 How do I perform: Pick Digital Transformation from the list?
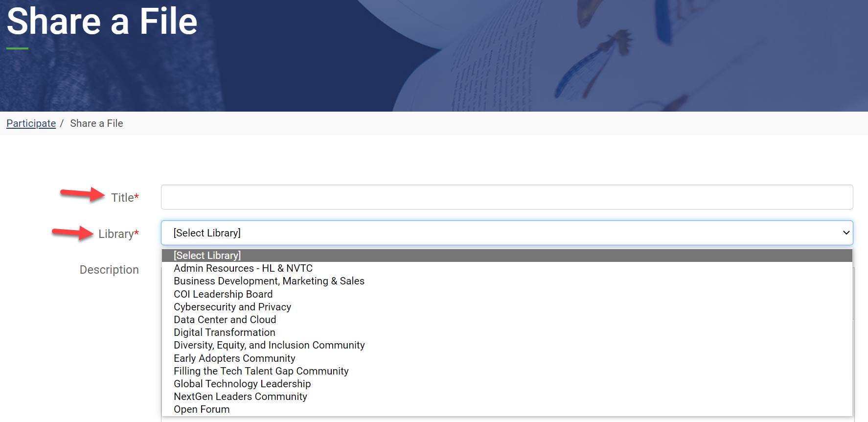click(x=507, y=332)
